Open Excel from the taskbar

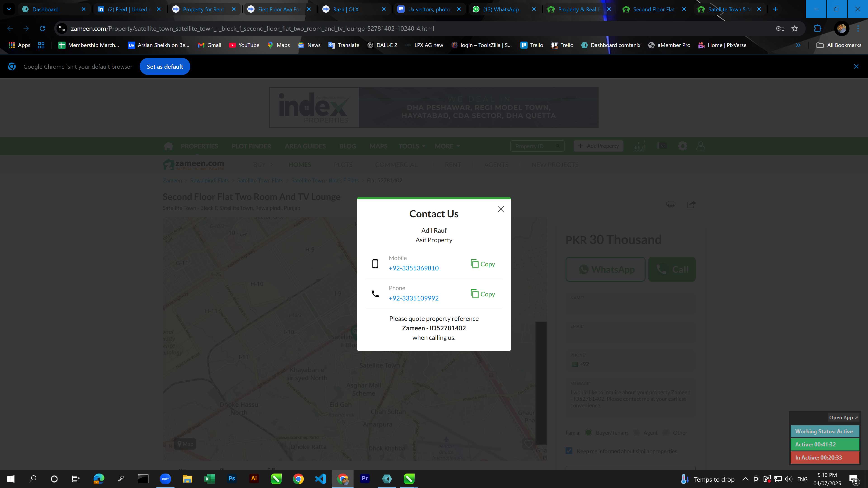(x=209, y=479)
